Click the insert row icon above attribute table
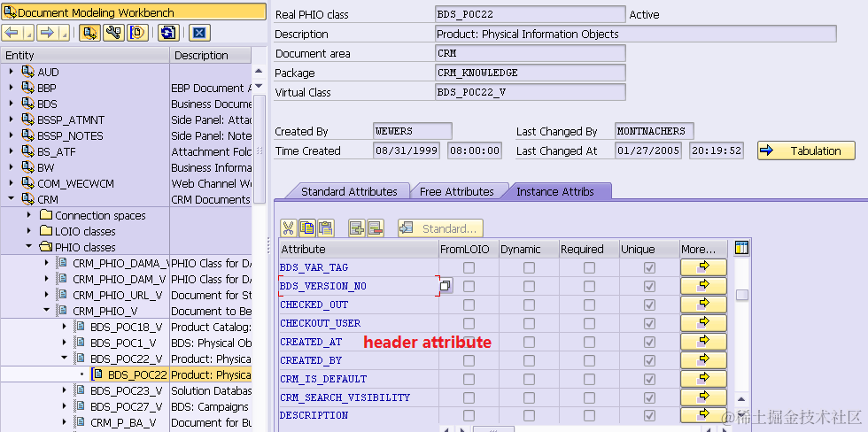 click(x=356, y=228)
